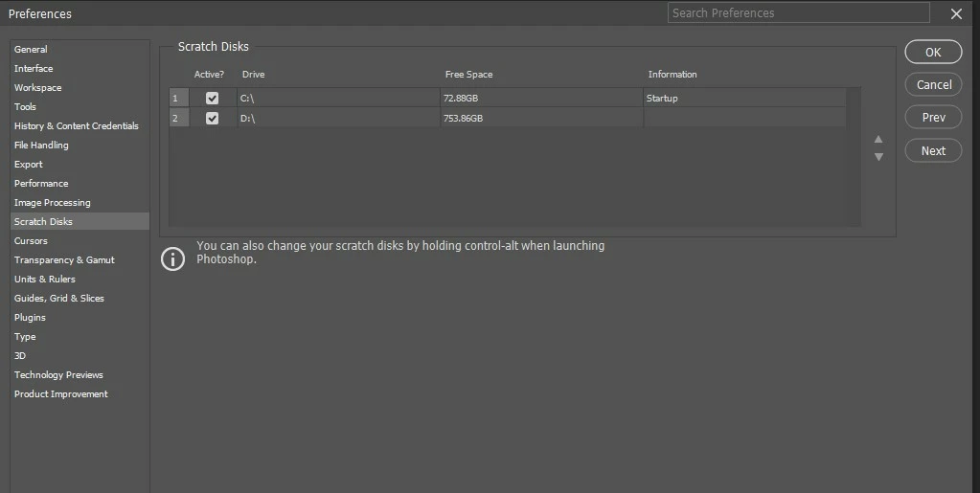The width and height of the screenshot is (980, 493).
Task: Click the Cancel button
Action: point(933,85)
